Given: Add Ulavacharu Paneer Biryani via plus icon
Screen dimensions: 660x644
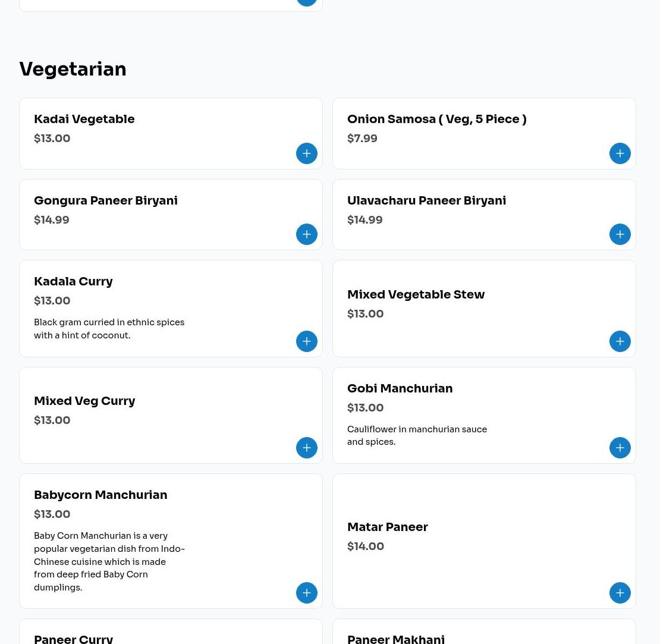Looking at the screenshot, I should pos(620,234).
